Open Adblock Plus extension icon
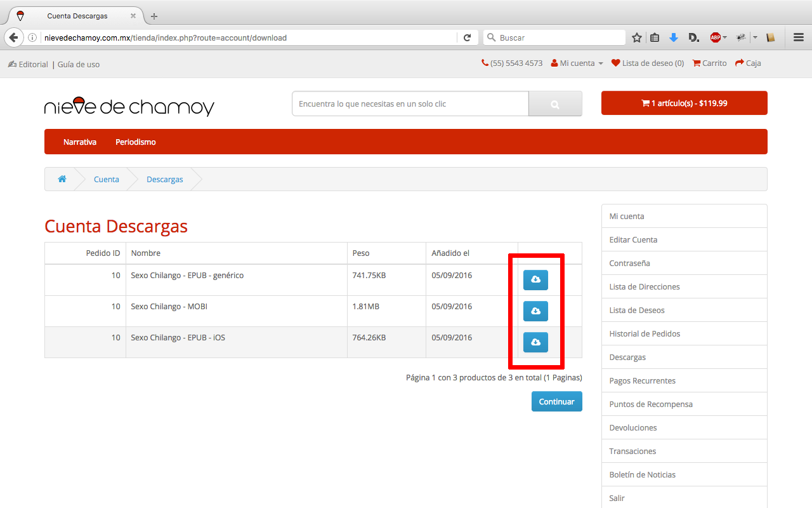 (x=716, y=37)
